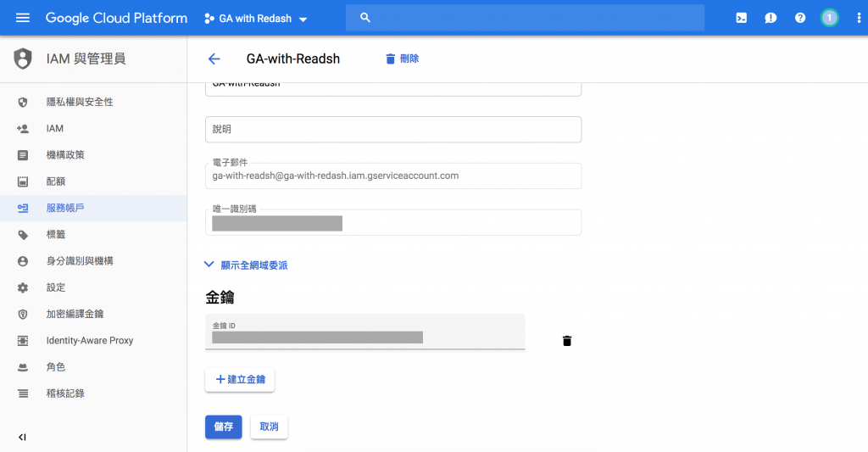Click the 配額 quota icon
Viewport: 868px width, 452px height.
tap(23, 181)
